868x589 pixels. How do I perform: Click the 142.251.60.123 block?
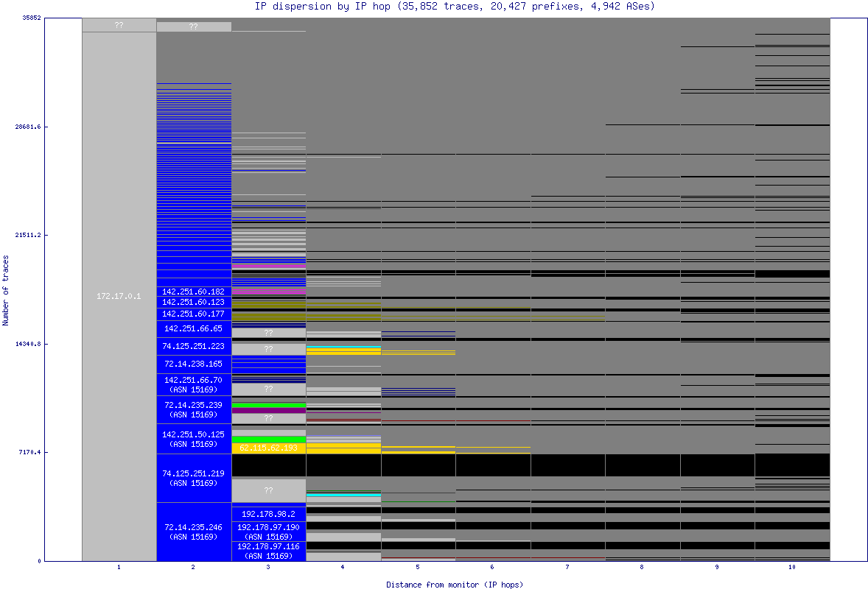click(x=194, y=302)
